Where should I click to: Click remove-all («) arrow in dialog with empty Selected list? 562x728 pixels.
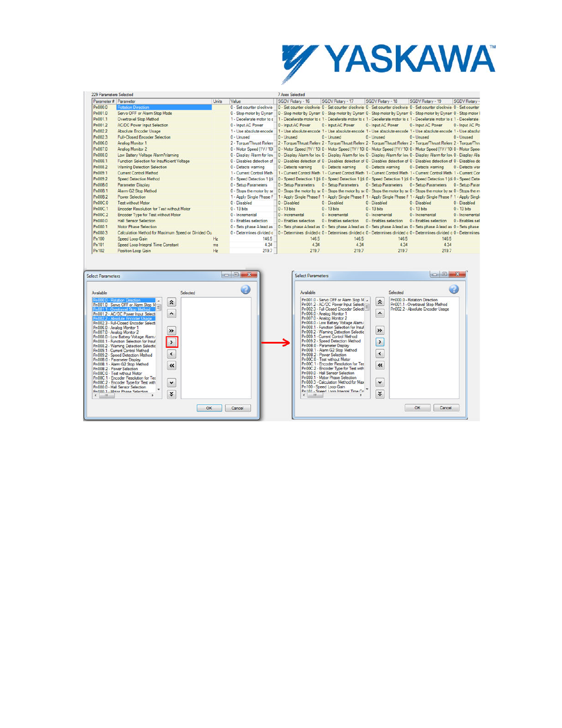tap(171, 365)
